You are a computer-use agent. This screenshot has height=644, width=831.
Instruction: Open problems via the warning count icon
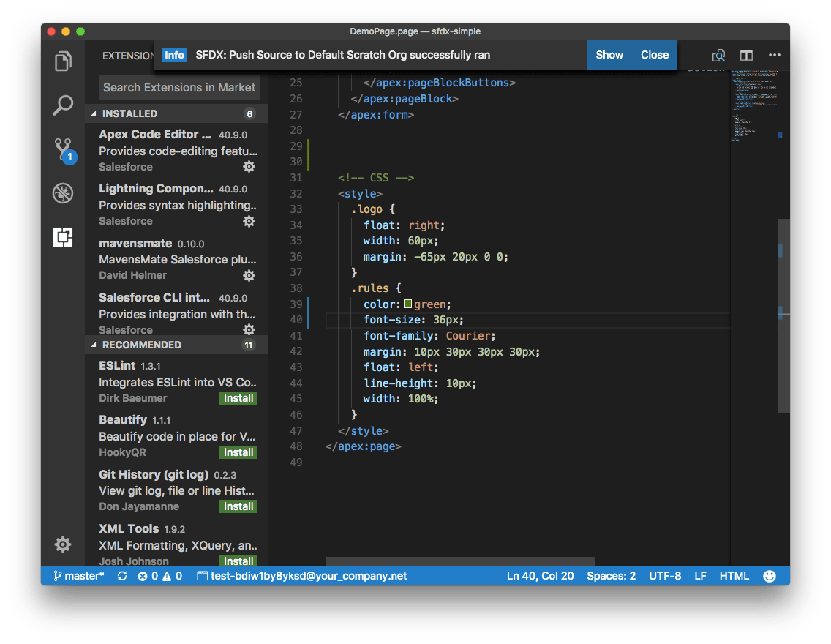(x=172, y=576)
